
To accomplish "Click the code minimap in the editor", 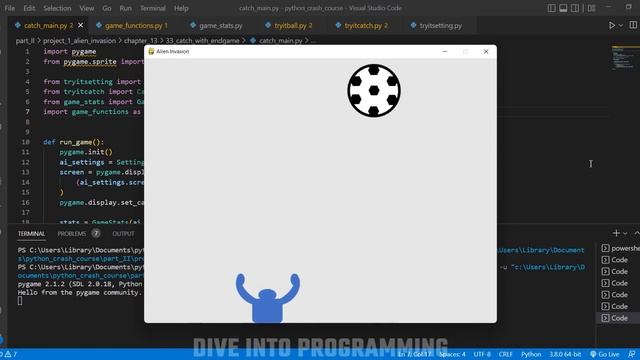I will (624, 58).
